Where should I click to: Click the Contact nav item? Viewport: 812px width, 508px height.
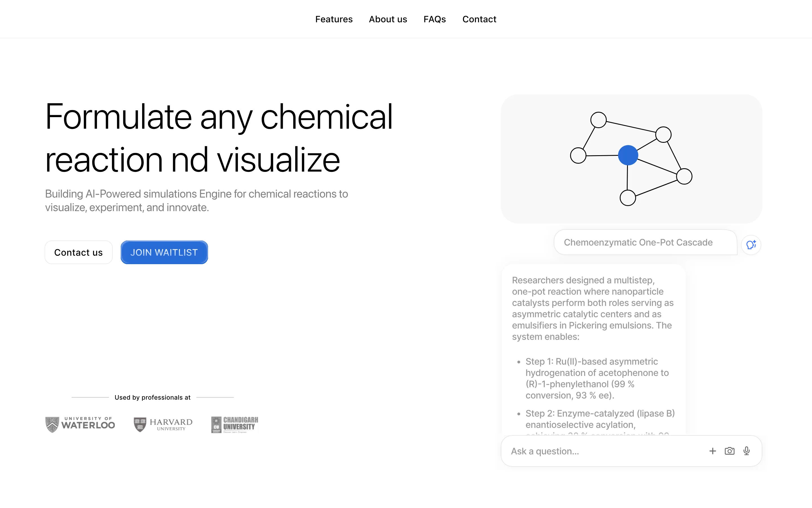tap(479, 19)
